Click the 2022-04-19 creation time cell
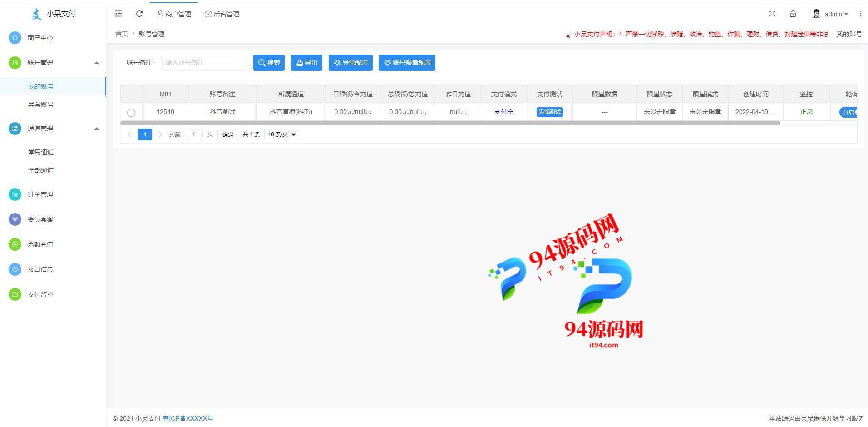 pyautogui.click(x=755, y=112)
